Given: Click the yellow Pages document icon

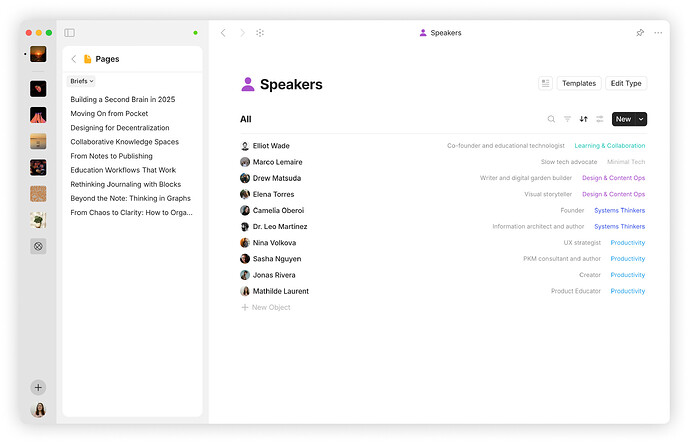Looking at the screenshot, I should 88,59.
